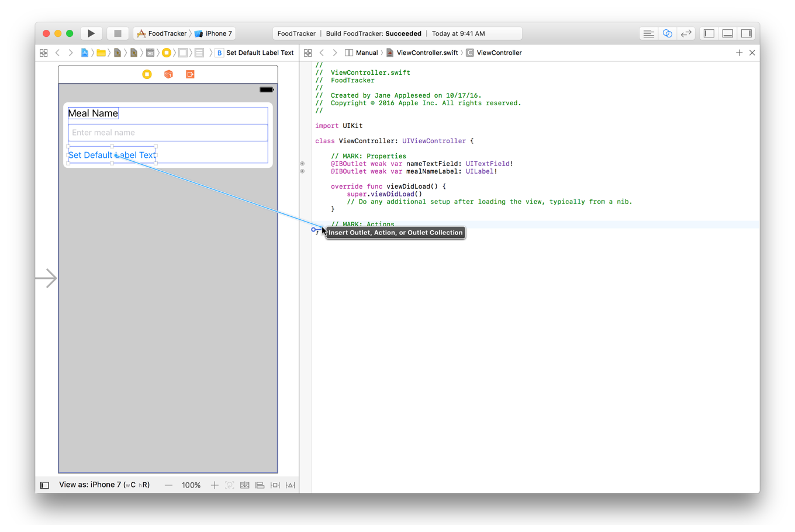Viewport: 795px width, 532px height.
Task: Go forward in the assistant editor
Action: tap(335, 53)
